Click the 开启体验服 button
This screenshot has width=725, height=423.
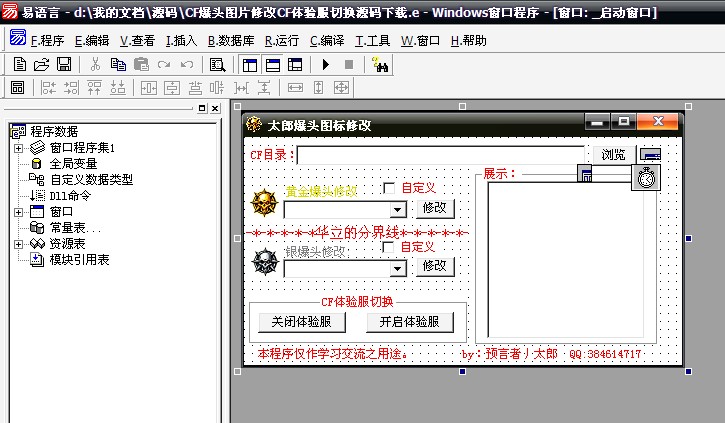point(409,322)
